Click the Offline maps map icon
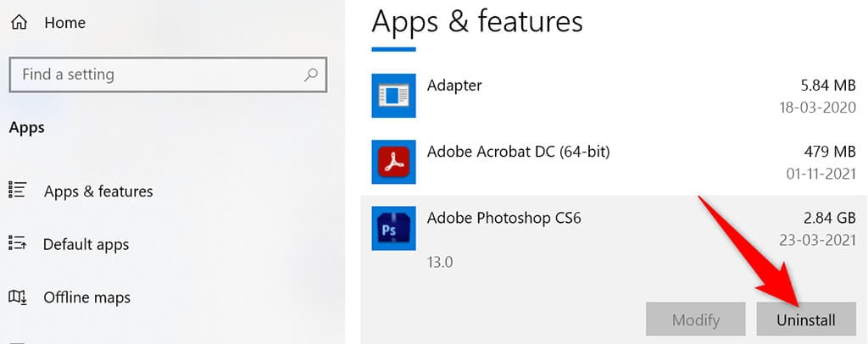Image resolution: width=868 pixels, height=344 pixels. 18,297
